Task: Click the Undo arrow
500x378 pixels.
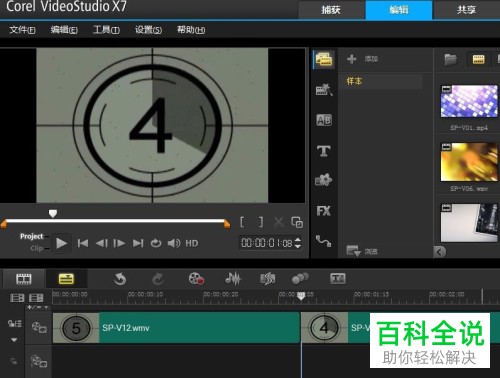Action: tap(120, 279)
